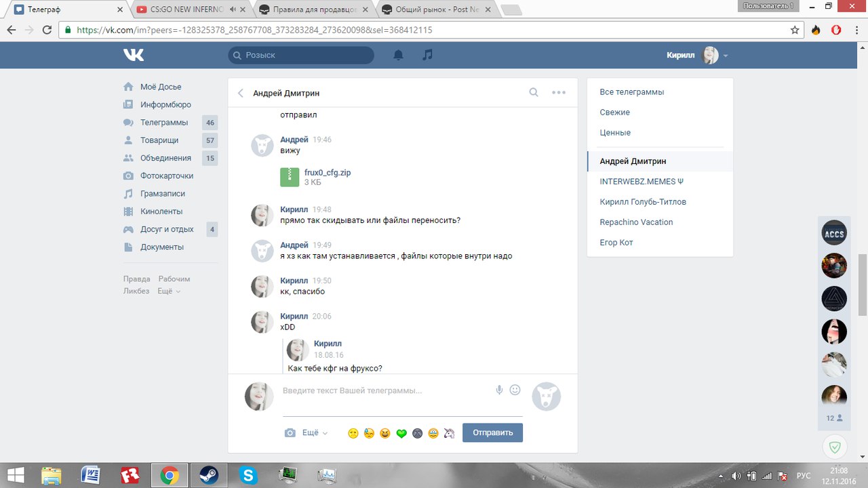This screenshot has height=488, width=868.
Task: Click the Правда footer link
Action: click(x=137, y=279)
